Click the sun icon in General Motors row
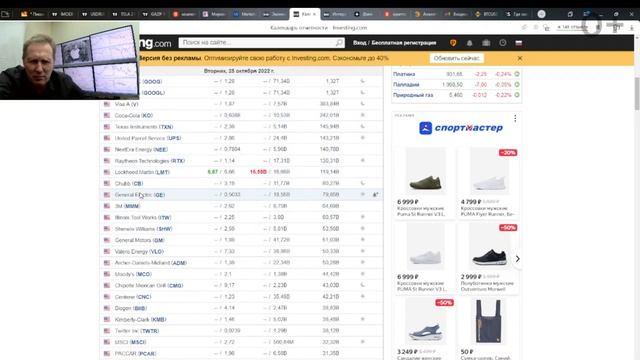 (x=362, y=240)
